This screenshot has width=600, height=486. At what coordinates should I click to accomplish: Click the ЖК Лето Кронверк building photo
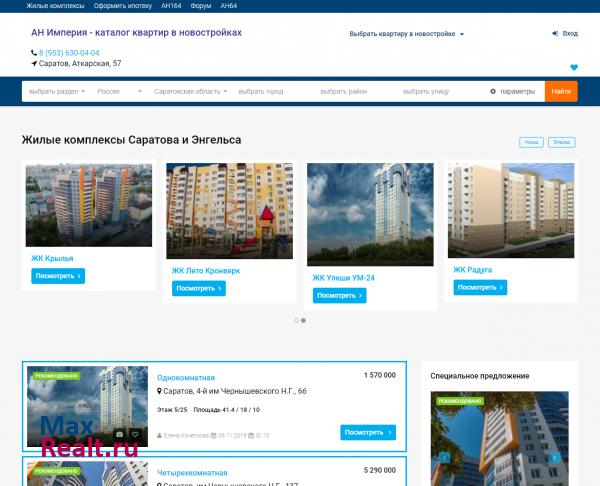coord(230,211)
